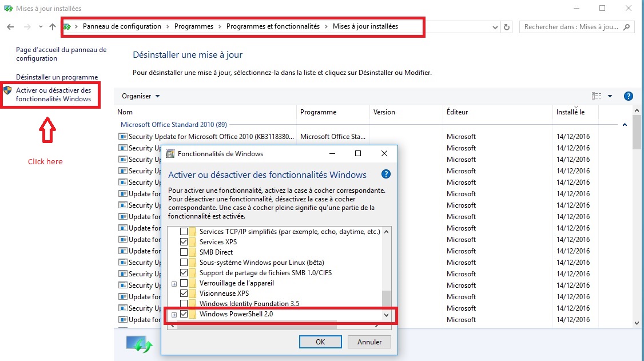Click the Back navigation arrow
The width and height of the screenshot is (644, 361).
click(x=10, y=27)
